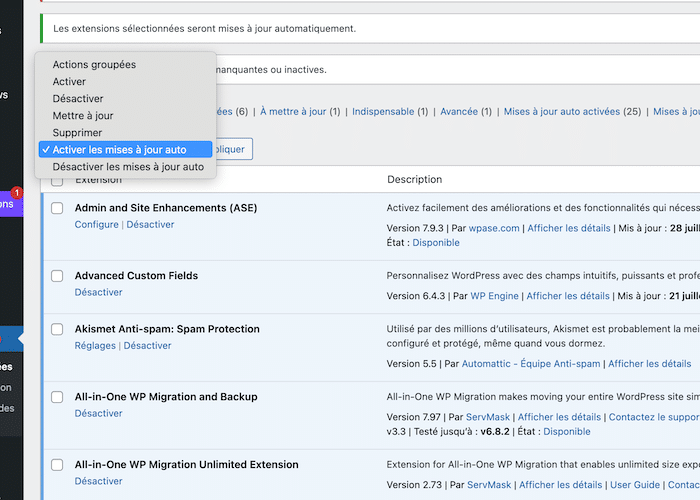Viewport: 700px width, 500px height.
Task: Pick 'Désactiver les mises à jour auto' option
Action: [128, 167]
